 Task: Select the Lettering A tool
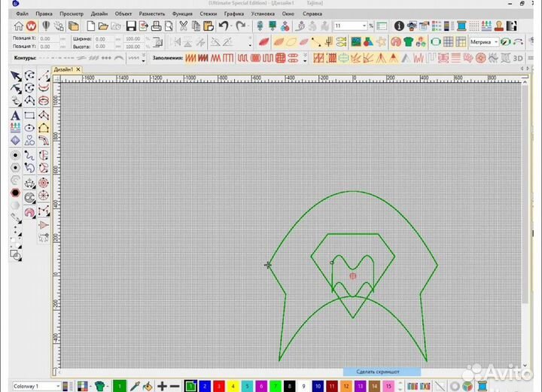coord(15,115)
